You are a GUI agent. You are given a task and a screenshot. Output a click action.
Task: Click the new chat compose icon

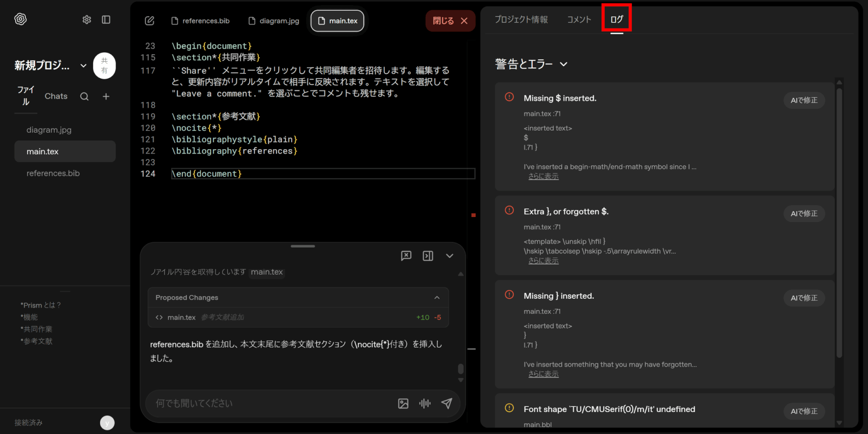[149, 21]
